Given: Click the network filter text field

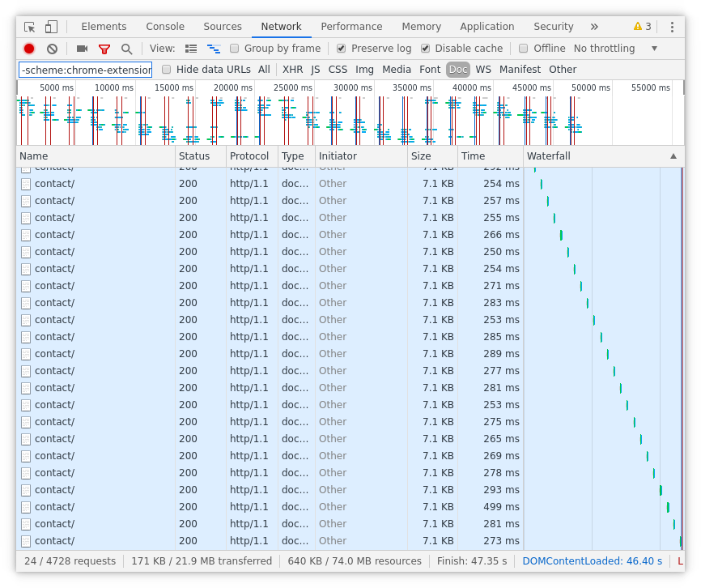Looking at the screenshot, I should click(x=85, y=70).
